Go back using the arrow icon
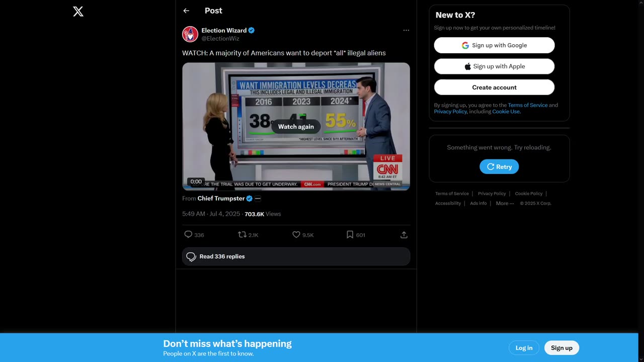The image size is (644, 362). [186, 11]
